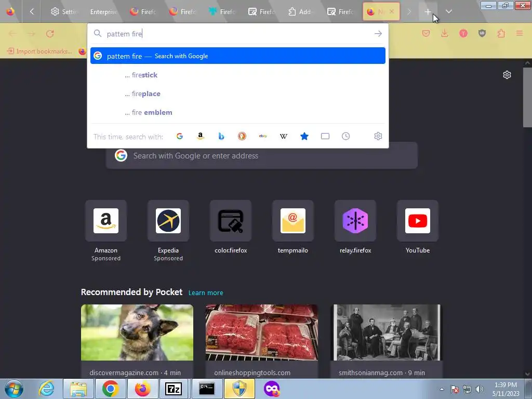
Task: Open Firefox View pinned icon in tab strip
Action: (x=10, y=11)
